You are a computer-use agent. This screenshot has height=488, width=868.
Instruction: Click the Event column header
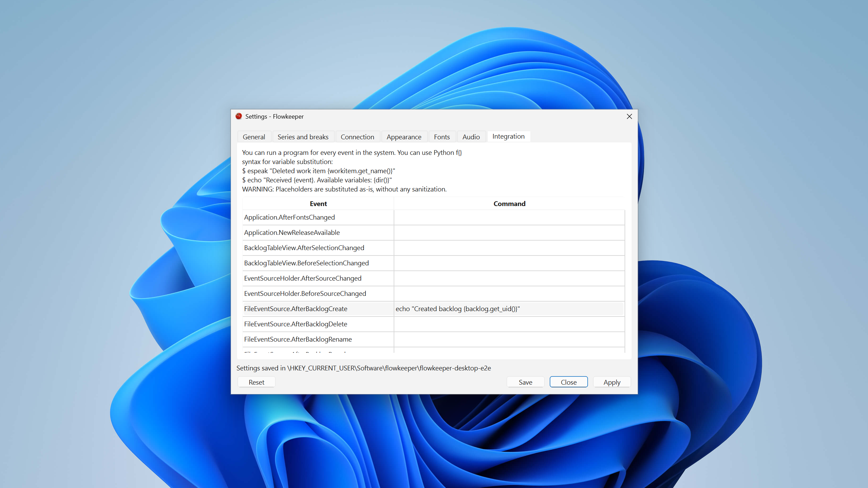tap(318, 204)
